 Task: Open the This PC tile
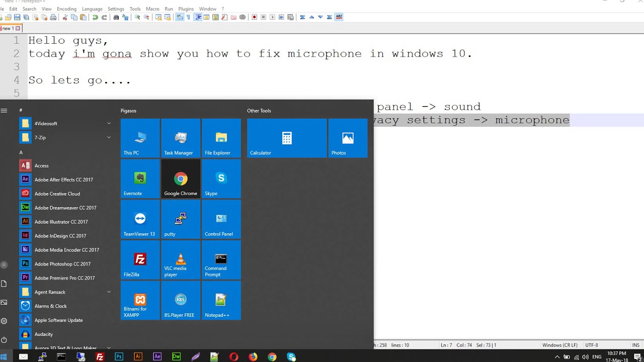[x=140, y=138]
